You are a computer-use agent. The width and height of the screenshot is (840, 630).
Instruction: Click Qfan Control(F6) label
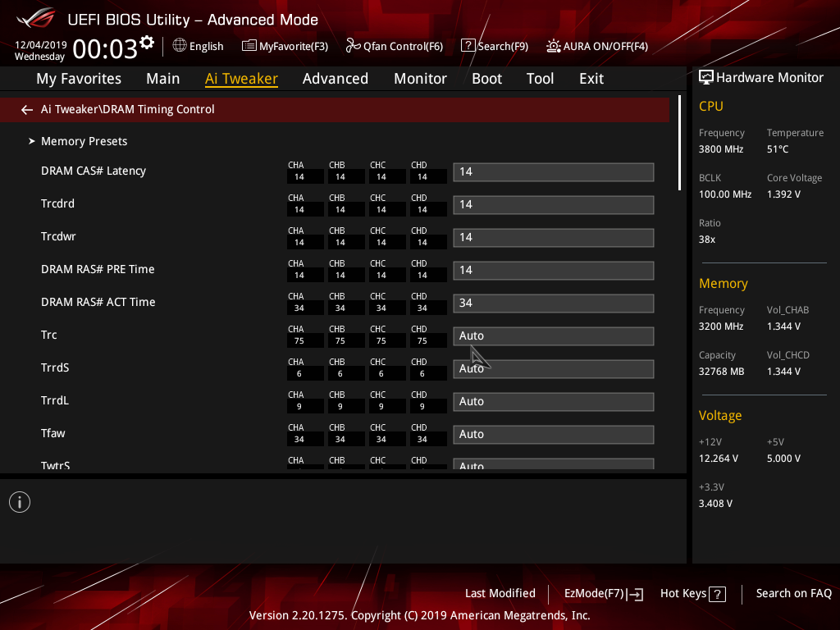tap(403, 47)
